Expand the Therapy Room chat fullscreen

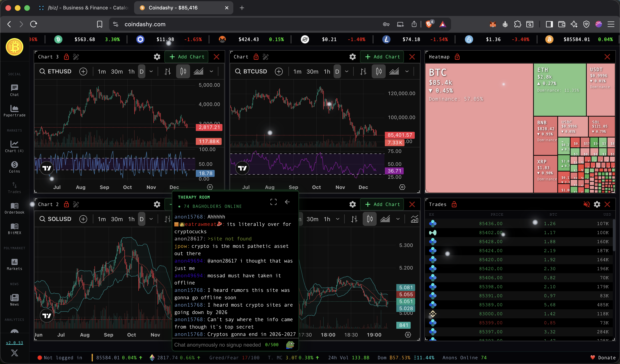click(273, 202)
